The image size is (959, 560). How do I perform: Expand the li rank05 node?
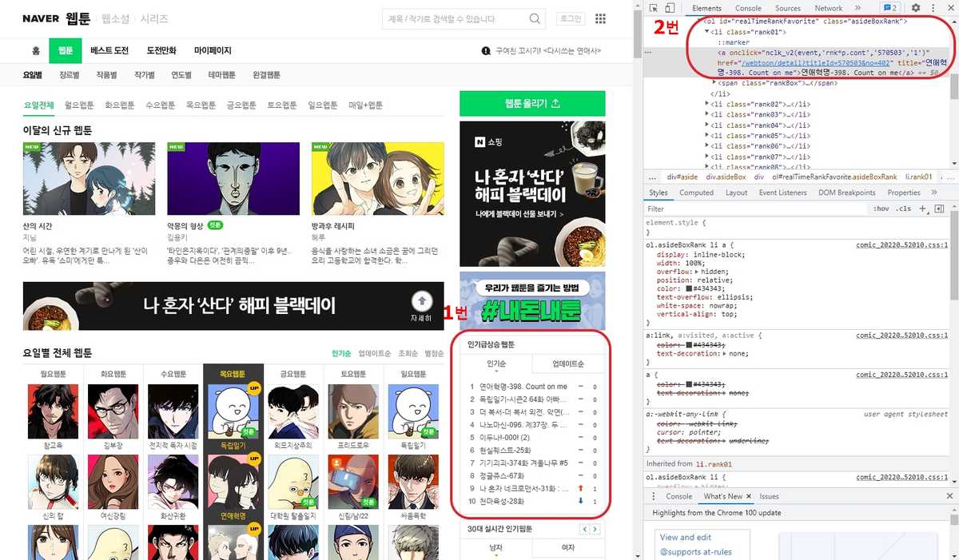707,136
